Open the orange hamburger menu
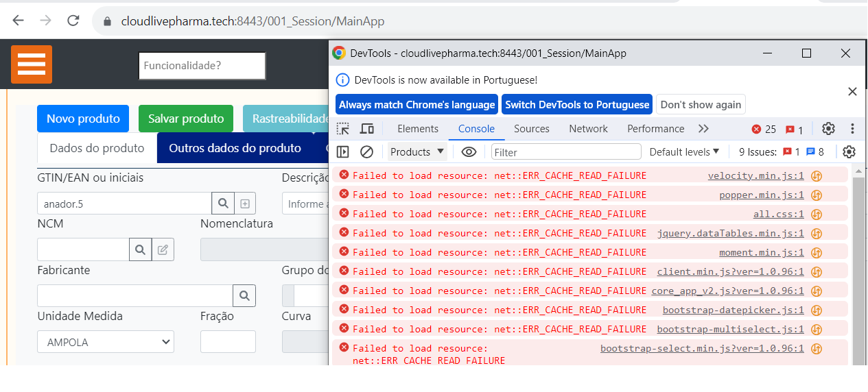This screenshot has height=392, width=868. 32,64
